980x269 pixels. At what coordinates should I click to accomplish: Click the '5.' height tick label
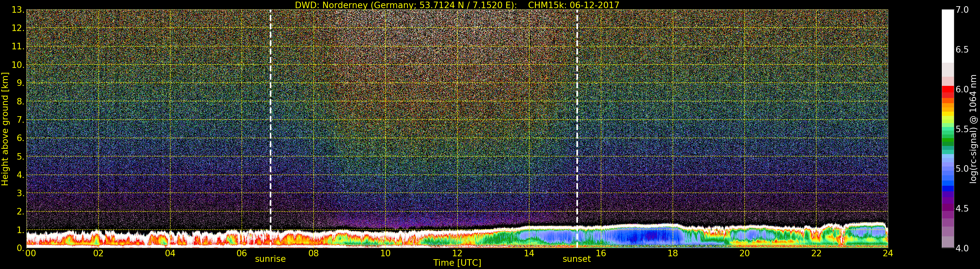tap(20, 156)
